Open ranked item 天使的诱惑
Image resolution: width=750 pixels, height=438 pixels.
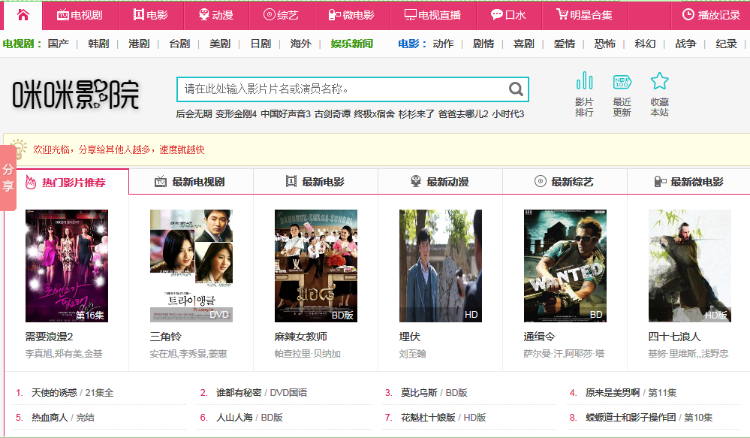pyautogui.click(x=54, y=393)
